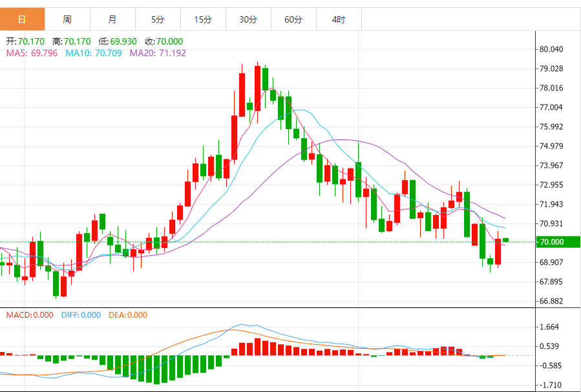Select the 日 daily chart tab
The width and height of the screenshot is (581, 392).
[22, 19]
